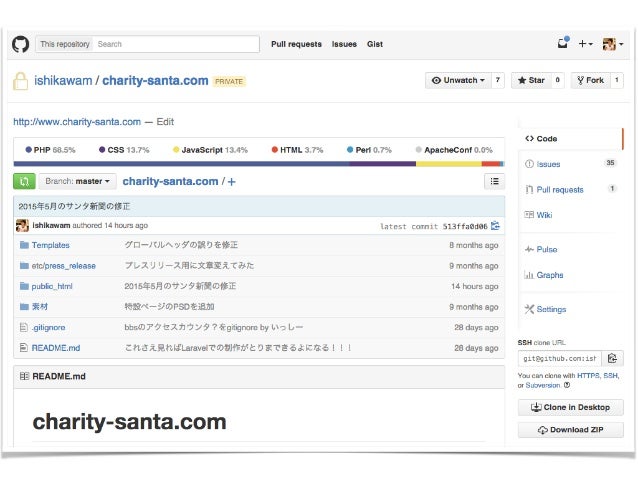Copy the commit SHA clipboard icon
Screen dimensions: 638x479
pyautogui.click(x=495, y=225)
